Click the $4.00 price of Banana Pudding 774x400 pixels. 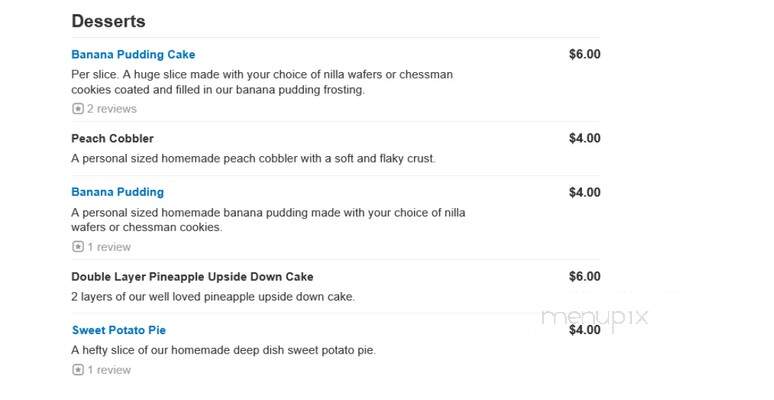tap(584, 193)
